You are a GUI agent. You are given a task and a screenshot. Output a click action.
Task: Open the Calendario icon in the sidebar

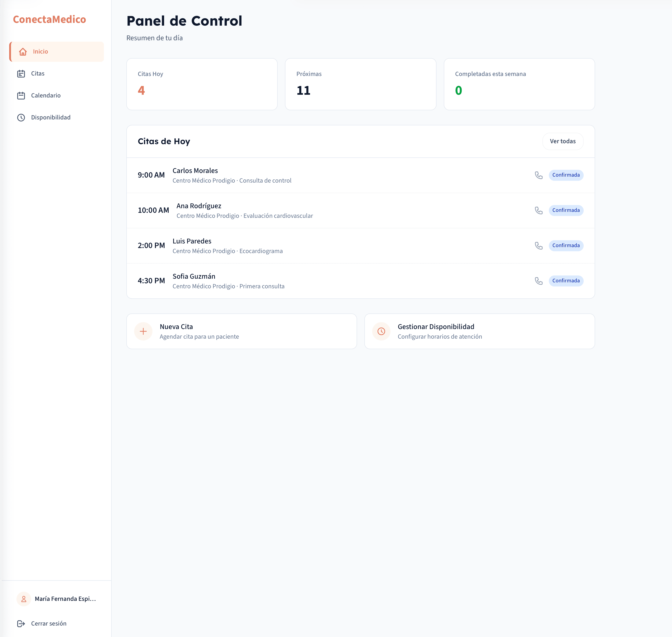[21, 95]
